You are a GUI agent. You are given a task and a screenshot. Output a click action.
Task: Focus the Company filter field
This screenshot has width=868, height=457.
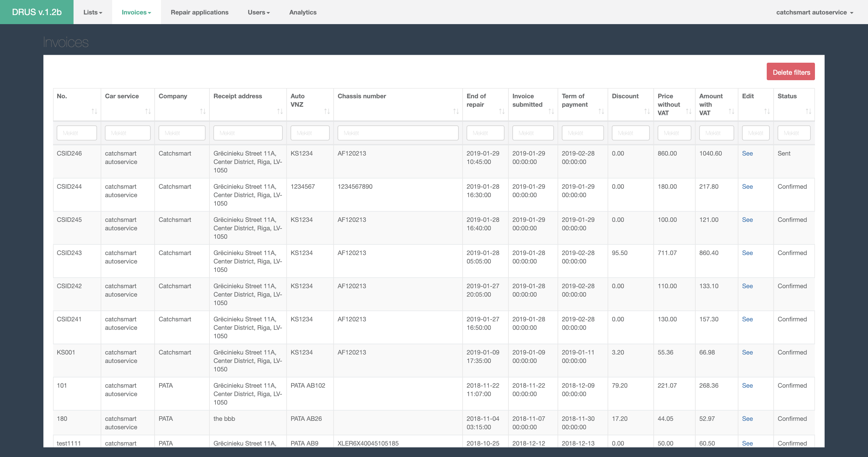182,133
